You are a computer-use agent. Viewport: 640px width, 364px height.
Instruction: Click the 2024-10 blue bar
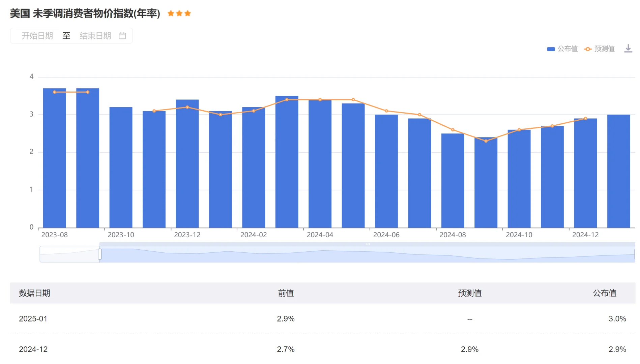[519, 179]
